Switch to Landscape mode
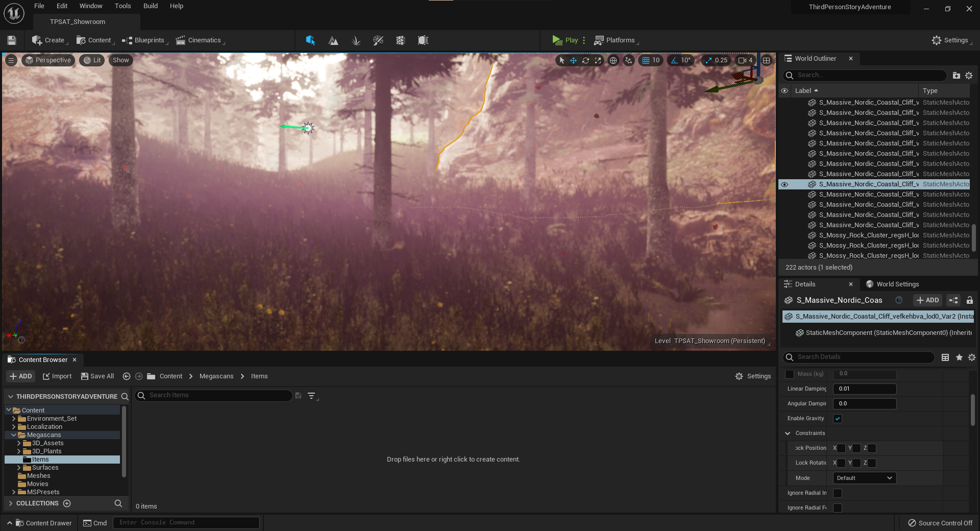 [333, 40]
